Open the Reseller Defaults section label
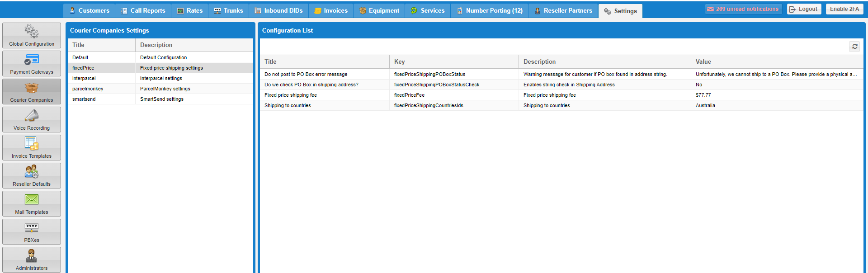868x273 pixels. (x=32, y=184)
